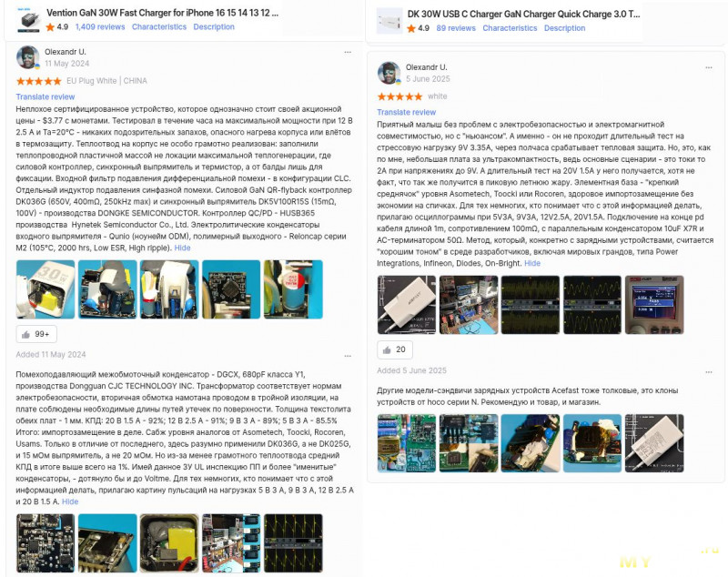The height and width of the screenshot is (577, 728).
Task: Open three-dot menu on Vention review from 11 May 2024
Action: (348, 53)
